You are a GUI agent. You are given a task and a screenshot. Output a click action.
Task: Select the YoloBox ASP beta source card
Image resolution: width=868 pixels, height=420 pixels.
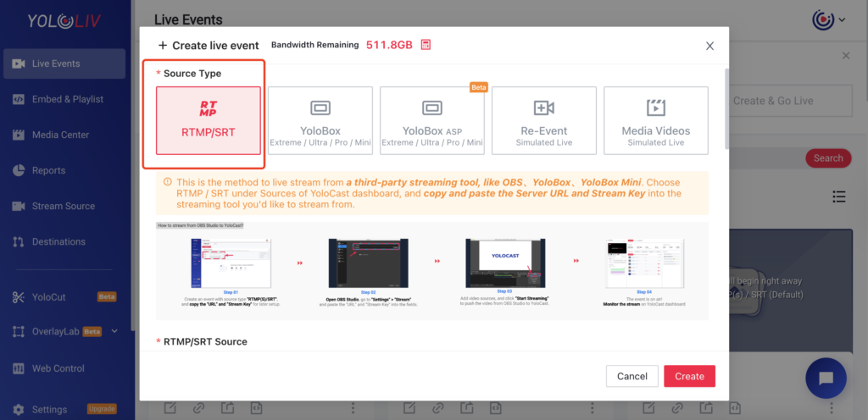point(431,120)
